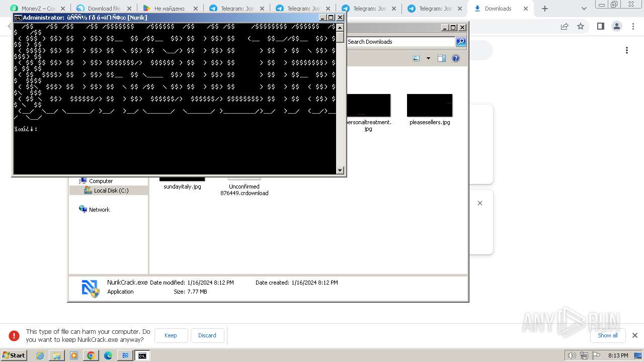Select Local Disk (C:) in navigation tree
This screenshot has width=644, height=362.
click(x=111, y=191)
